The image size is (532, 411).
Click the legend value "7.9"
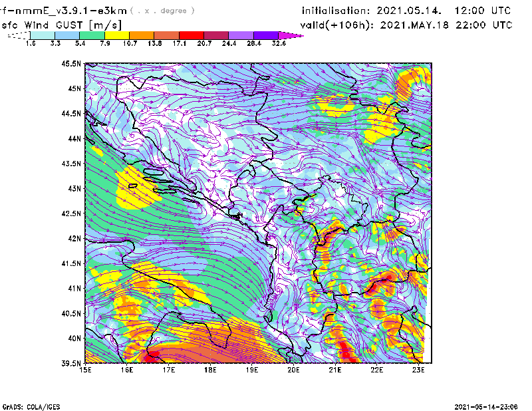[105, 43]
